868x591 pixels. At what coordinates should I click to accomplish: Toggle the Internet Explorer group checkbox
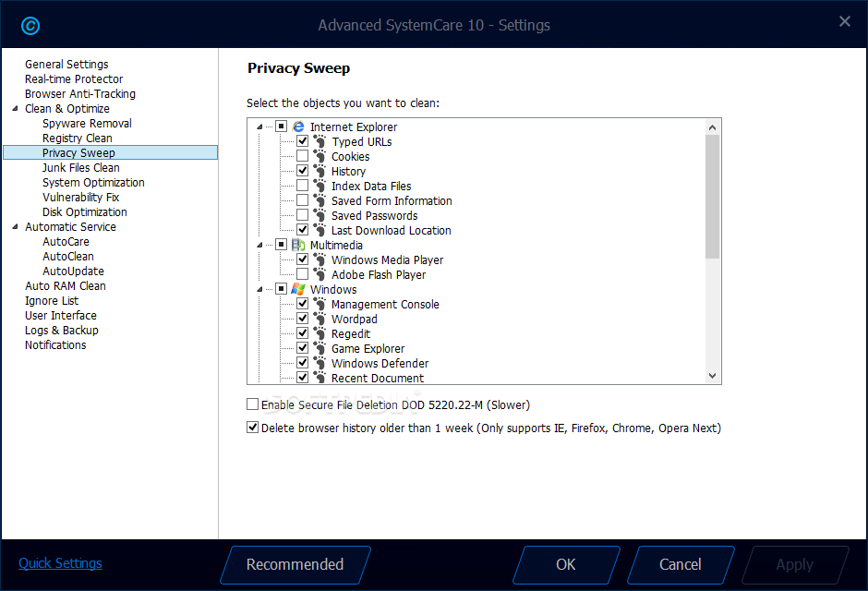click(x=282, y=127)
